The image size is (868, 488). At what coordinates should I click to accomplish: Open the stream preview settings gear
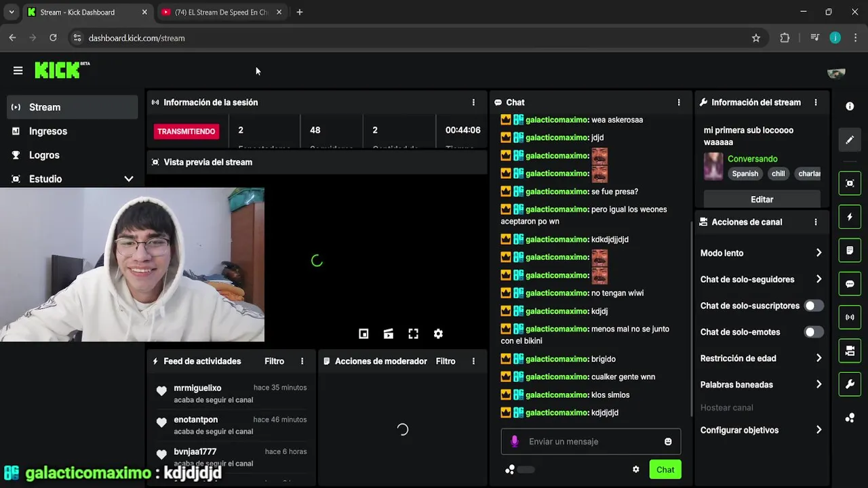click(438, 333)
